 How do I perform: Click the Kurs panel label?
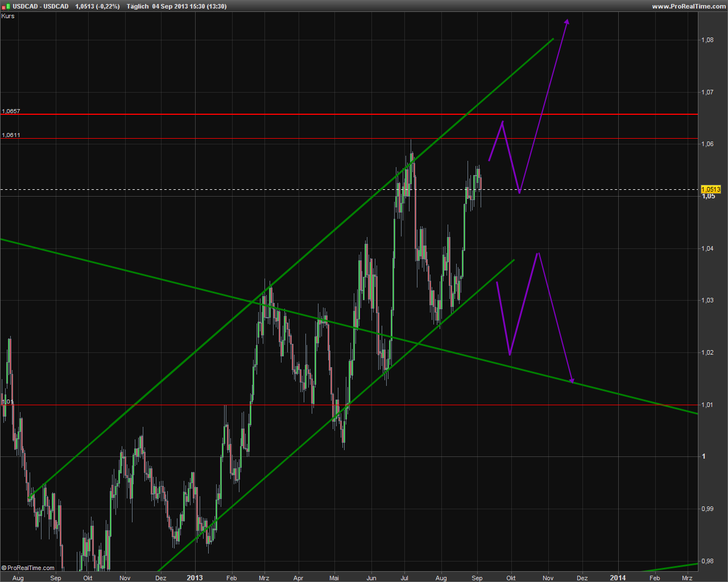click(x=8, y=16)
